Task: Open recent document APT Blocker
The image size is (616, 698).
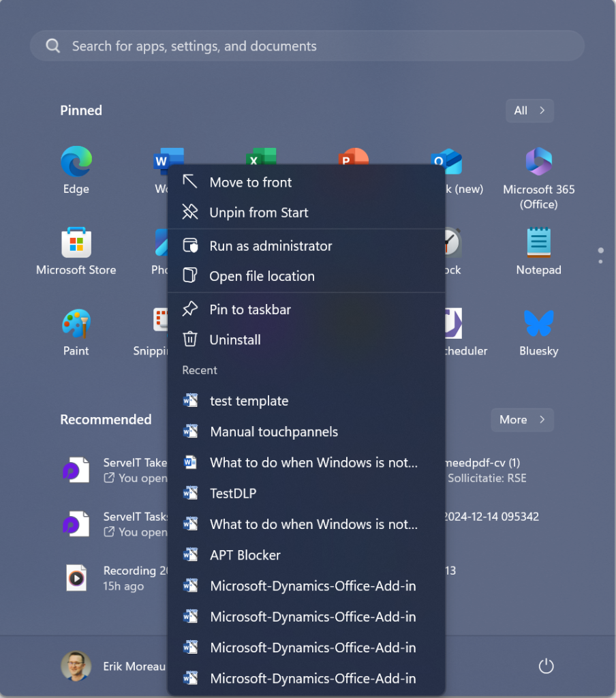Action: (x=245, y=555)
